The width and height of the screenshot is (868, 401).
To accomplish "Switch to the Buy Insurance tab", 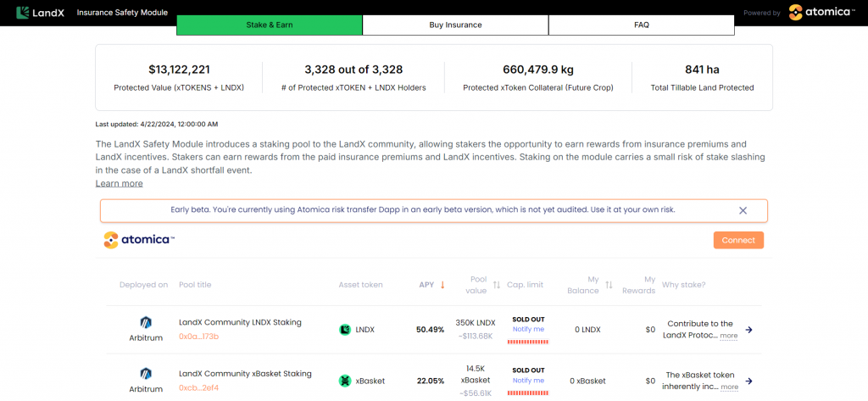I will pos(455,25).
